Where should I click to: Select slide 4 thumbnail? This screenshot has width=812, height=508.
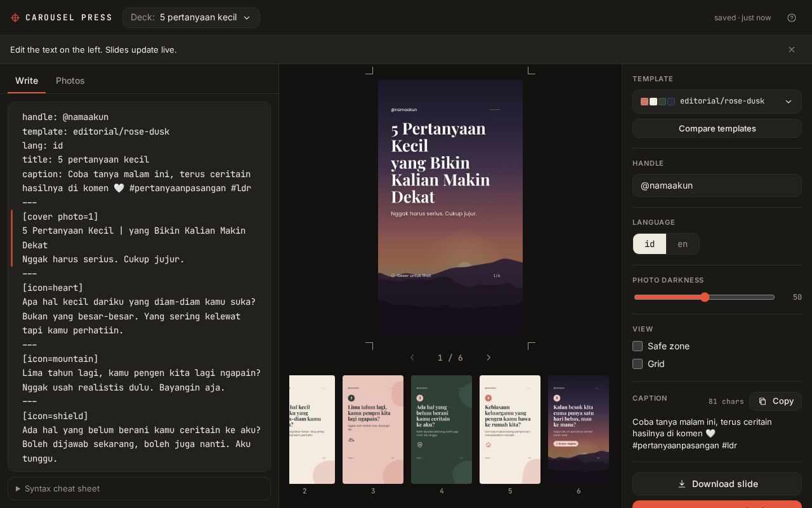coord(442,429)
